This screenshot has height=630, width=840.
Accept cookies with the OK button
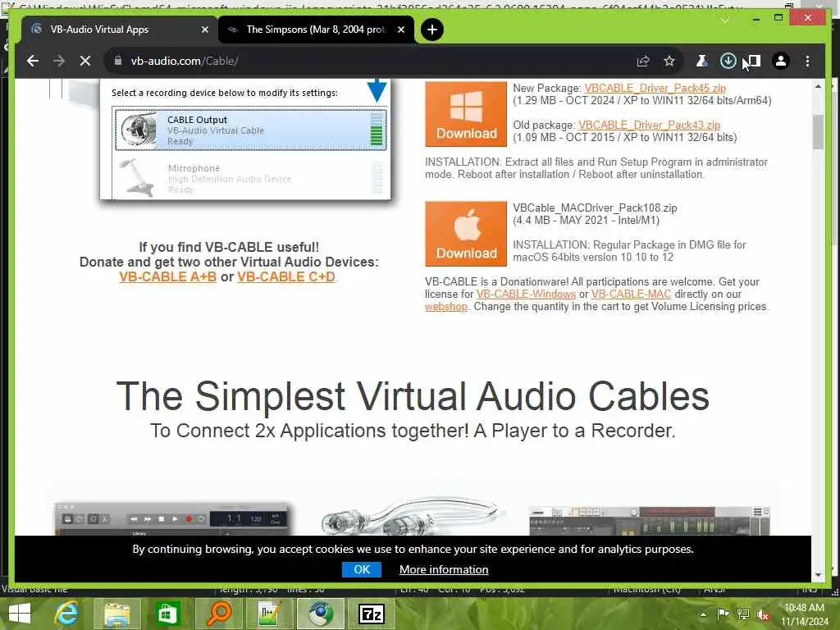(362, 569)
